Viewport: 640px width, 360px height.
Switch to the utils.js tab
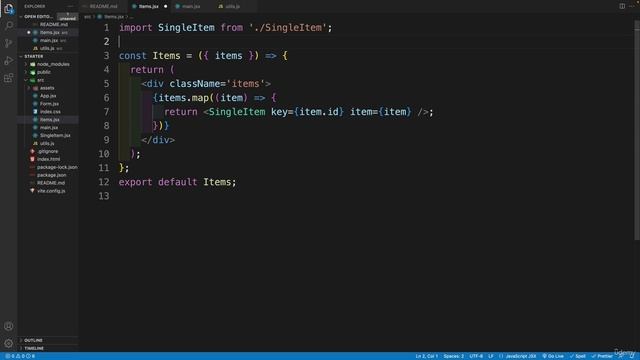233,6
